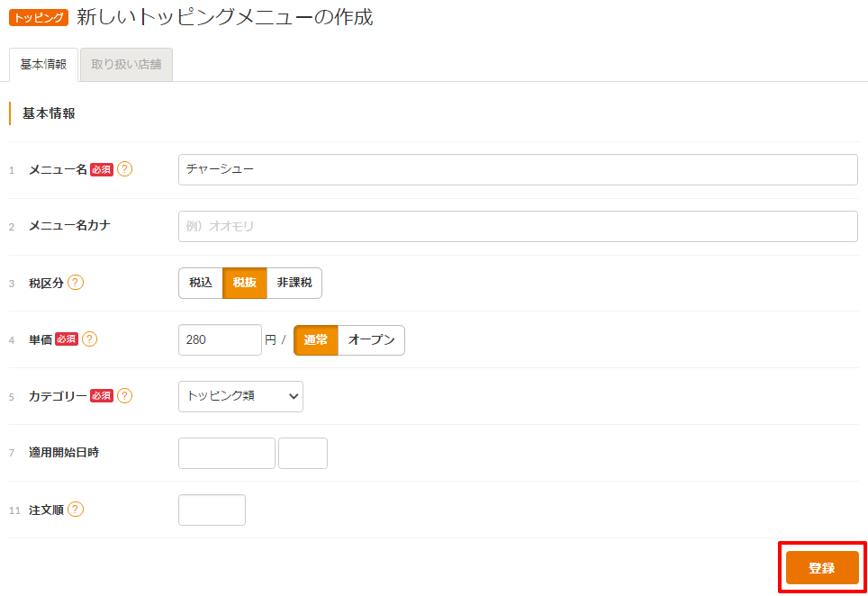Viewport: 868px width, 596px height.
Task: Select 非課税 tax option
Action: pos(294,283)
